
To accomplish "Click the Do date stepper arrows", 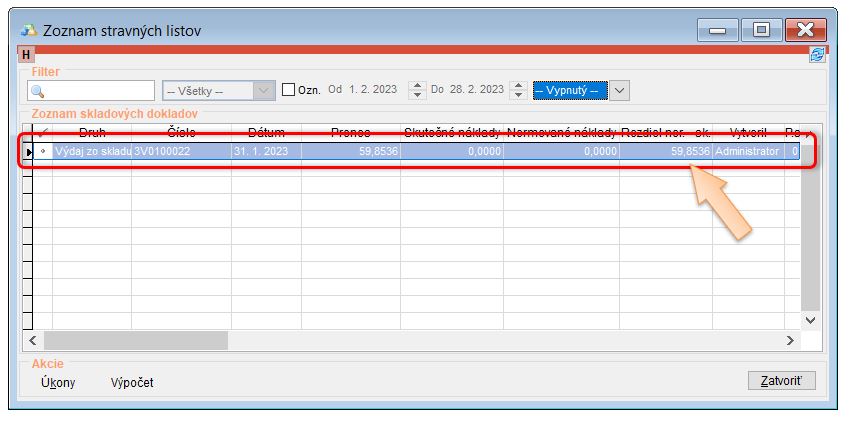I will (x=517, y=91).
